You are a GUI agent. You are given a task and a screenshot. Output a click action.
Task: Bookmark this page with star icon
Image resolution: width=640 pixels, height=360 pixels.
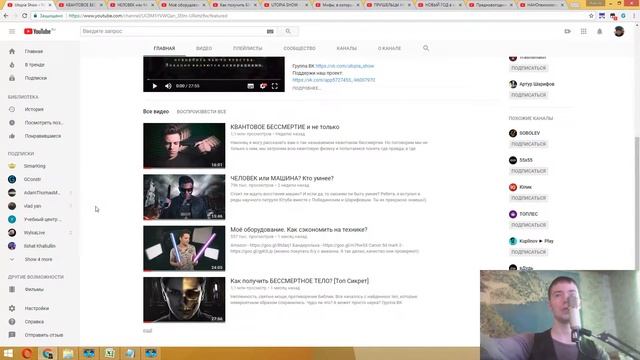pyautogui.click(x=591, y=16)
